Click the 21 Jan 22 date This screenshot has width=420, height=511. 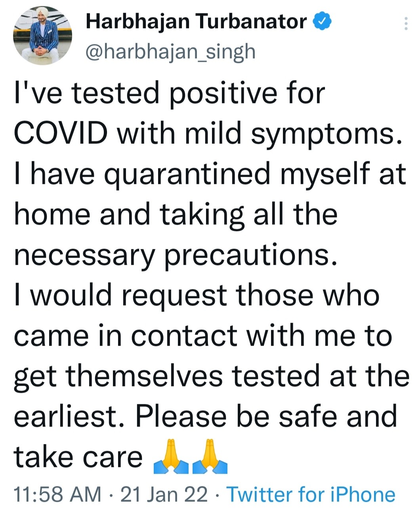tap(164, 494)
